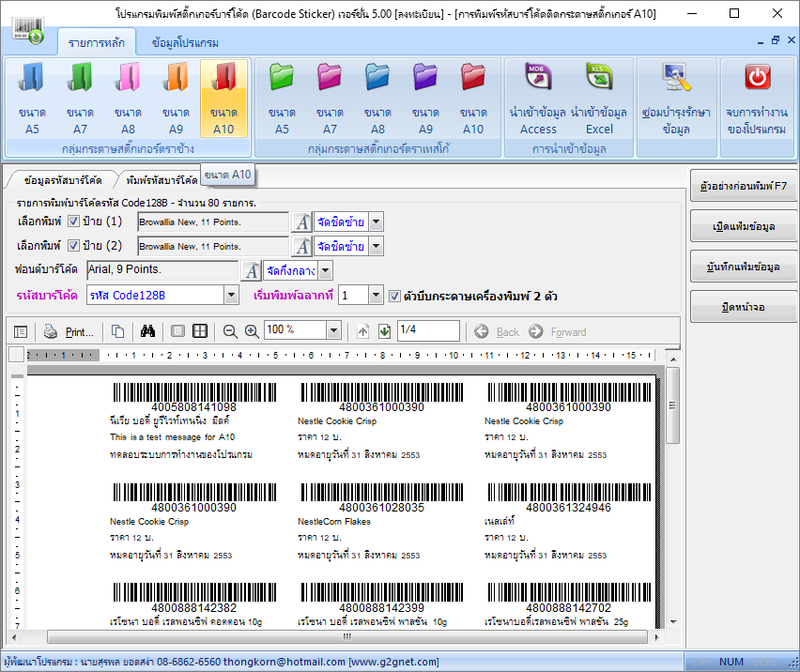Click the 1/4 page number field
The width and height of the screenshot is (800, 672).
click(428, 330)
